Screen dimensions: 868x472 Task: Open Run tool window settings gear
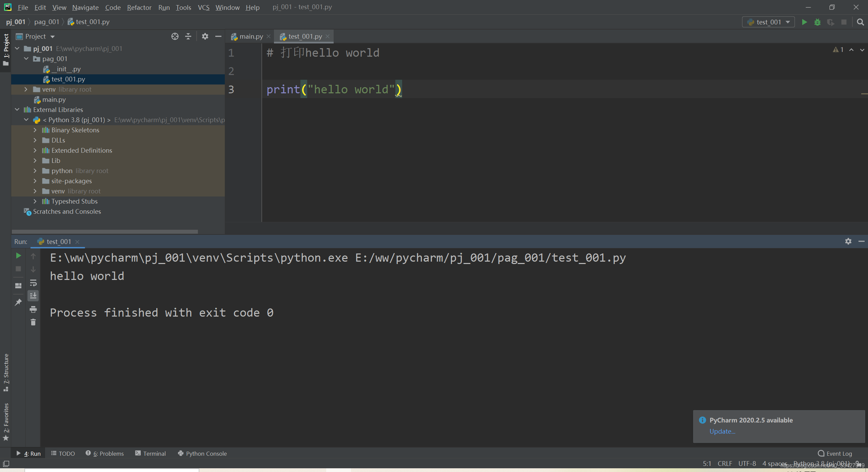[x=848, y=241]
